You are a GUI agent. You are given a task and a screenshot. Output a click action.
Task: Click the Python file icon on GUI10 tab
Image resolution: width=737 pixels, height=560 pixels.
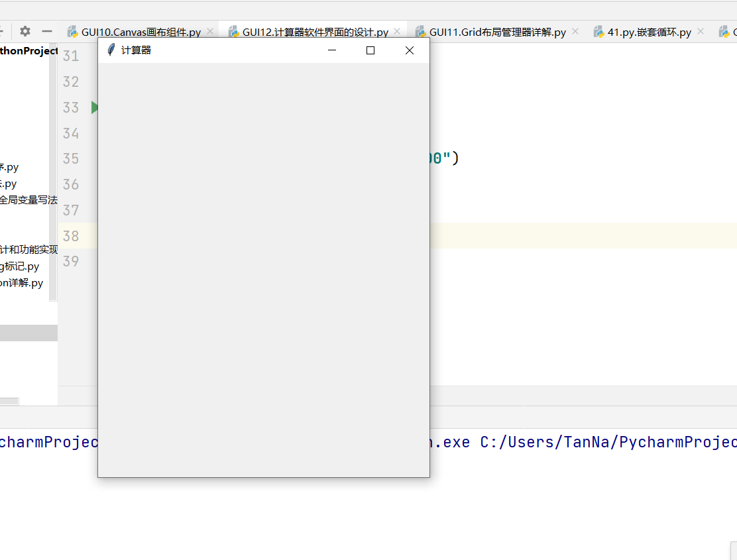pos(72,32)
